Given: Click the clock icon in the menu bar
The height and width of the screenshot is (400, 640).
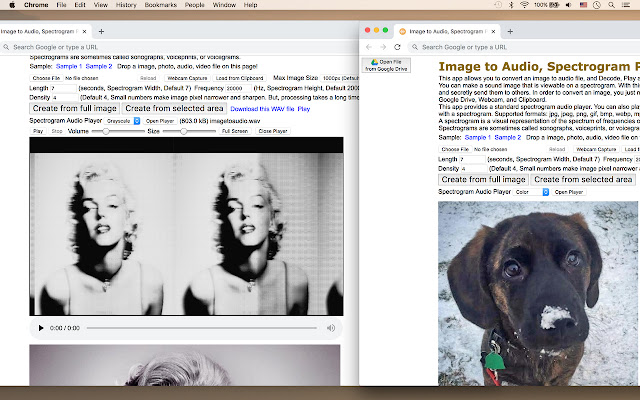Looking at the screenshot, I should pyautogui.click(x=597, y=5).
